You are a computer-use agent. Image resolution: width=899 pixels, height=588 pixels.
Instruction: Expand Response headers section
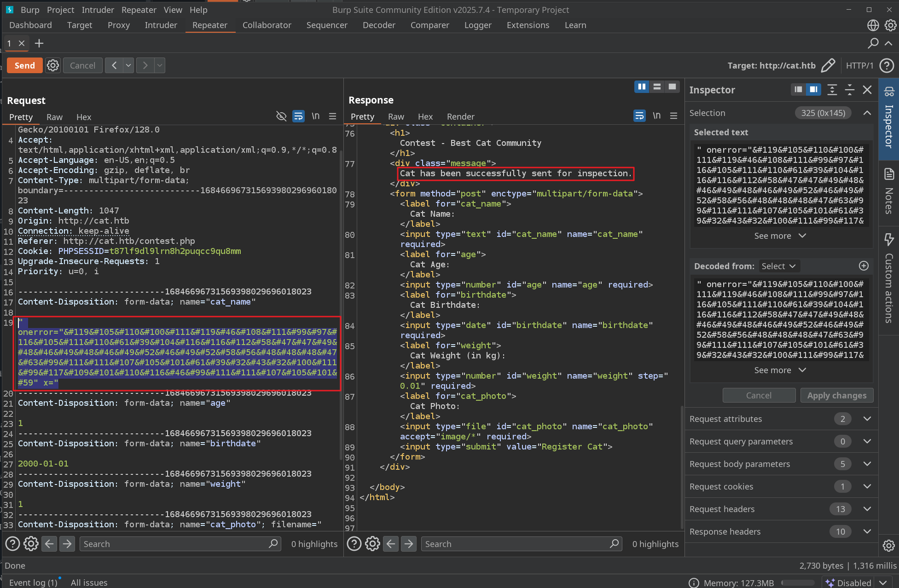(x=867, y=531)
